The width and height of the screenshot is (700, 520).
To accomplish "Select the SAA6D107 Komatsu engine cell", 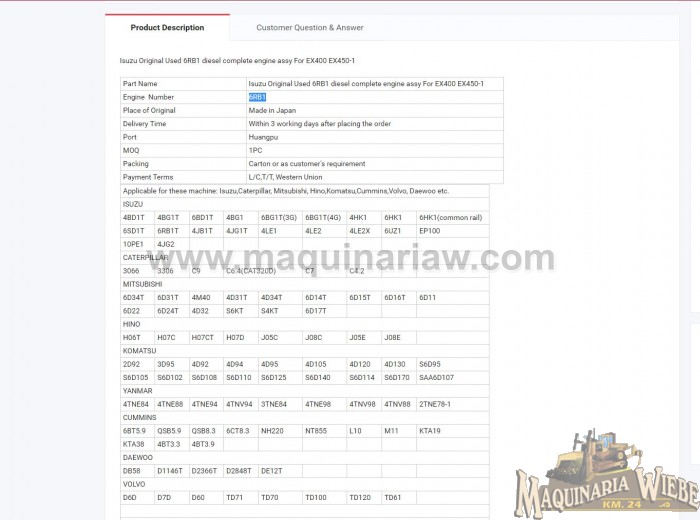I will [436, 377].
